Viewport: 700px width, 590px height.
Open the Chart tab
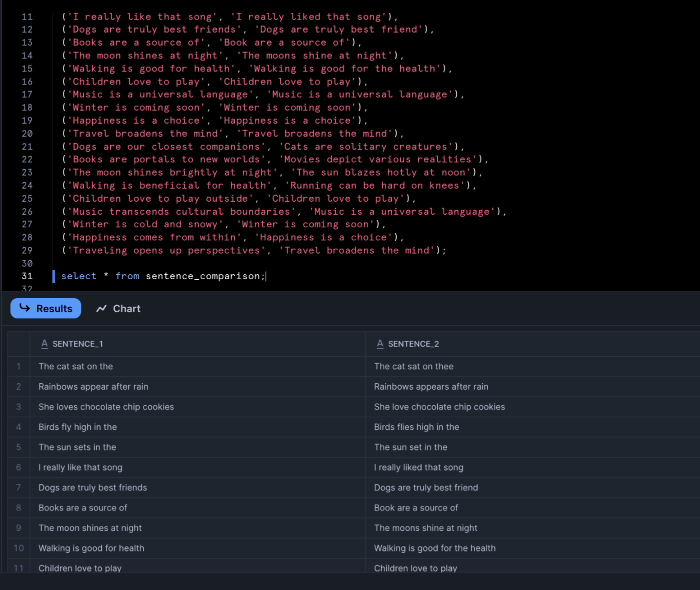point(118,308)
